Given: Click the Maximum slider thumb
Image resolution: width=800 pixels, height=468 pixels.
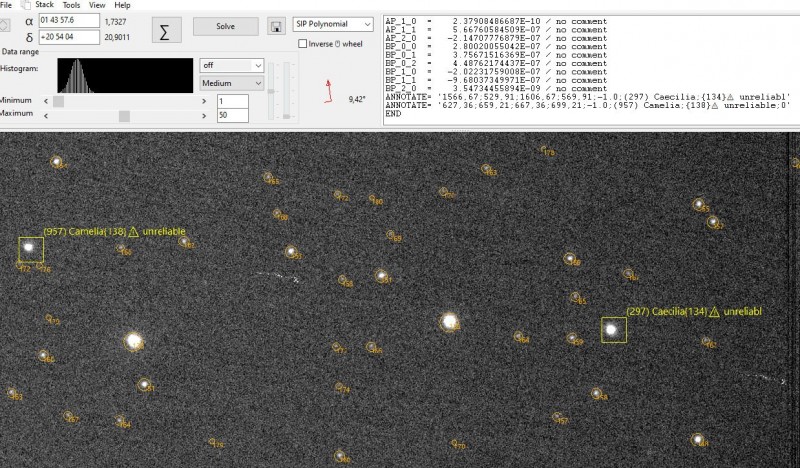Looking at the screenshot, I should coord(124,116).
